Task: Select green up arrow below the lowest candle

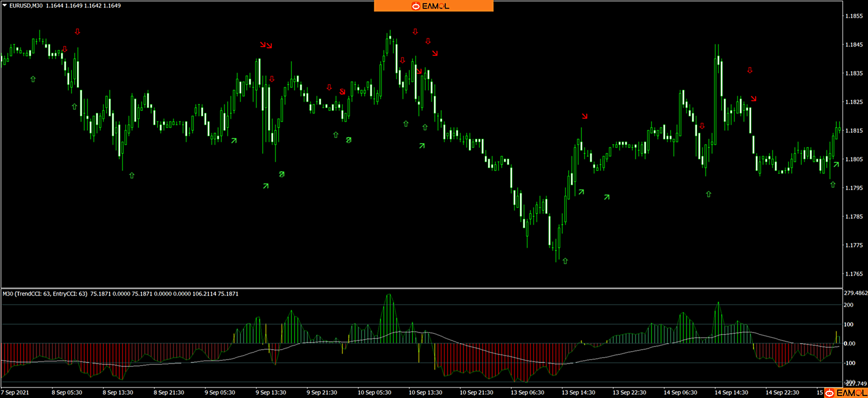Action: tap(565, 261)
